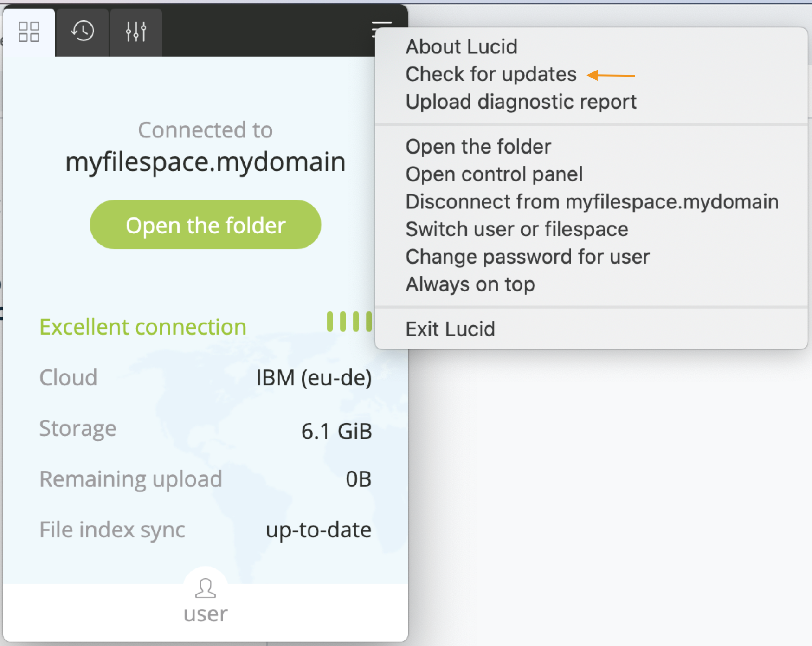
Task: Choose Change password for user
Action: (528, 257)
